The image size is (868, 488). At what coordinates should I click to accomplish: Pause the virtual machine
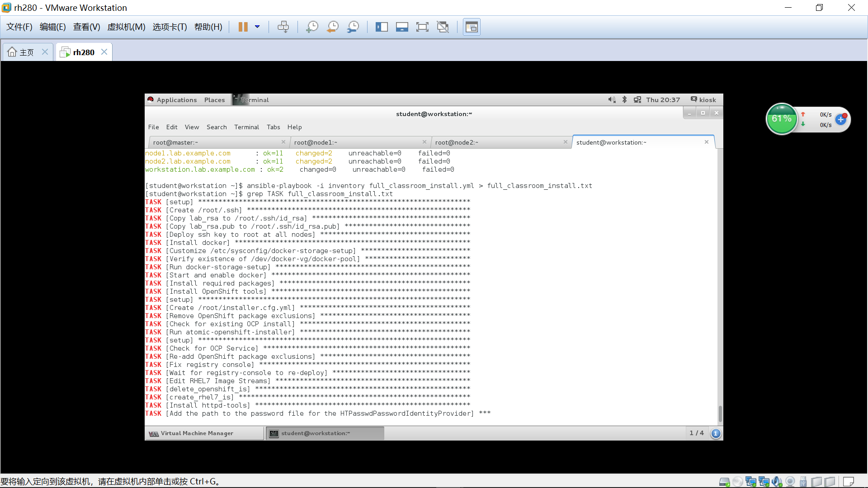pyautogui.click(x=243, y=27)
